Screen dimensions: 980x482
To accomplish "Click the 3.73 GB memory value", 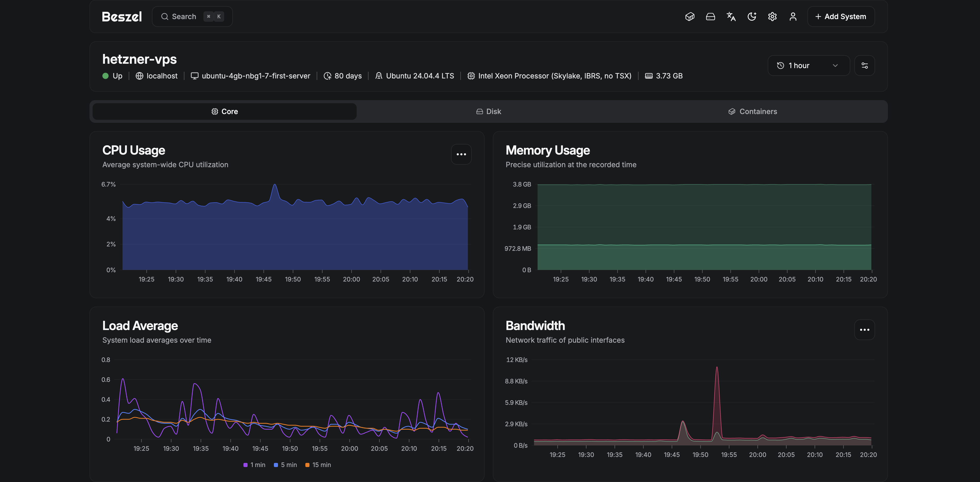I will [x=669, y=76].
